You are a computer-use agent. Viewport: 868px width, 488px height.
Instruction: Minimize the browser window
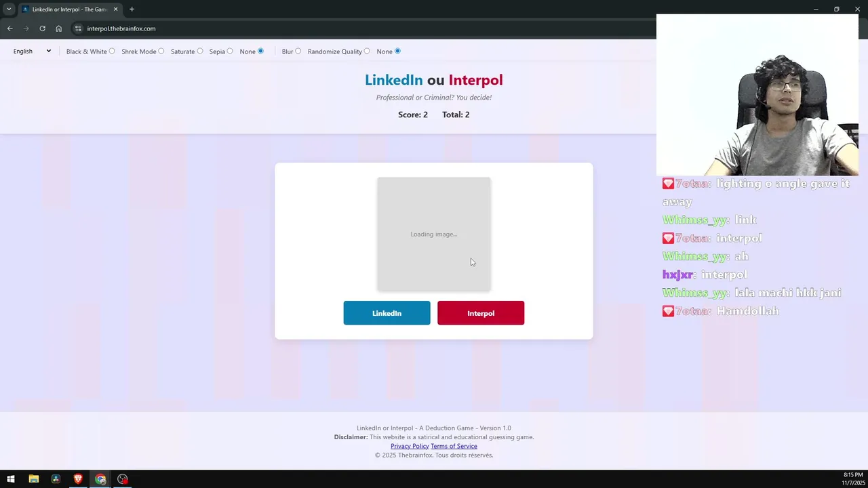point(816,9)
